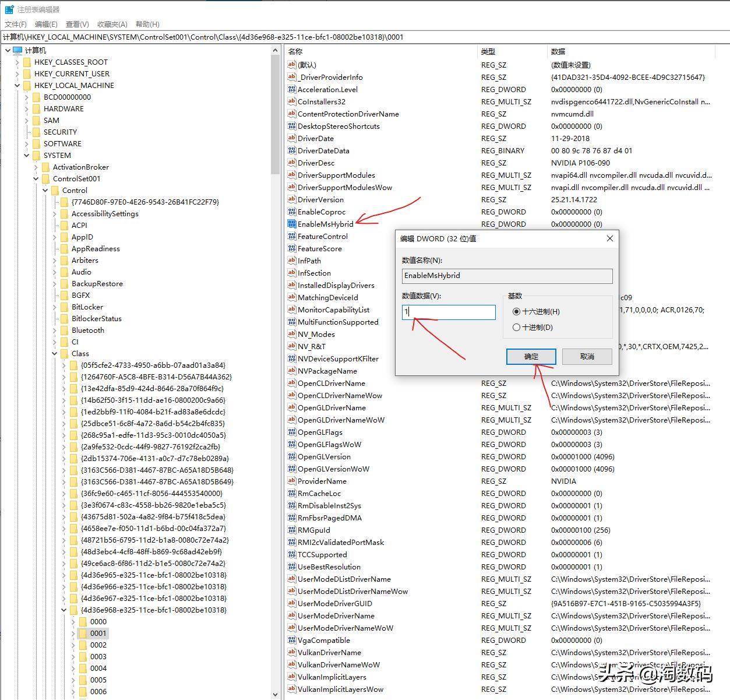
Task: Click the folder icon of Bluetooth key
Action: [x=64, y=330]
